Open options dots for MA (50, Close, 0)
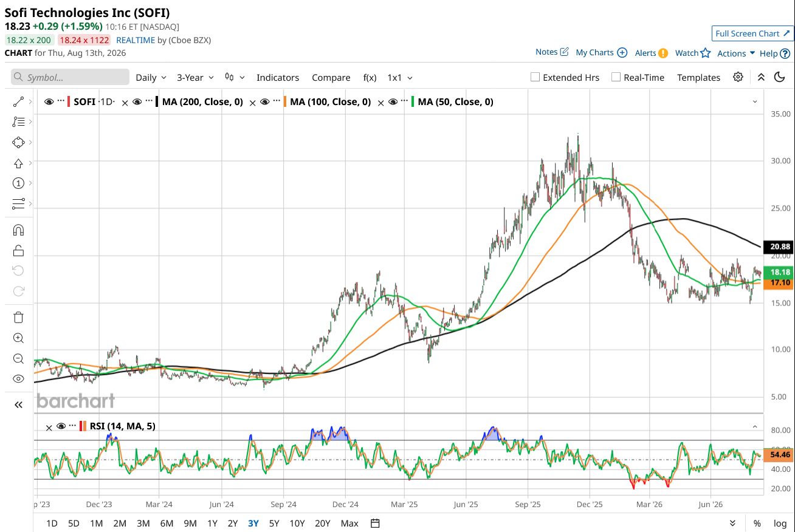This screenshot has width=795, height=532. point(404,102)
